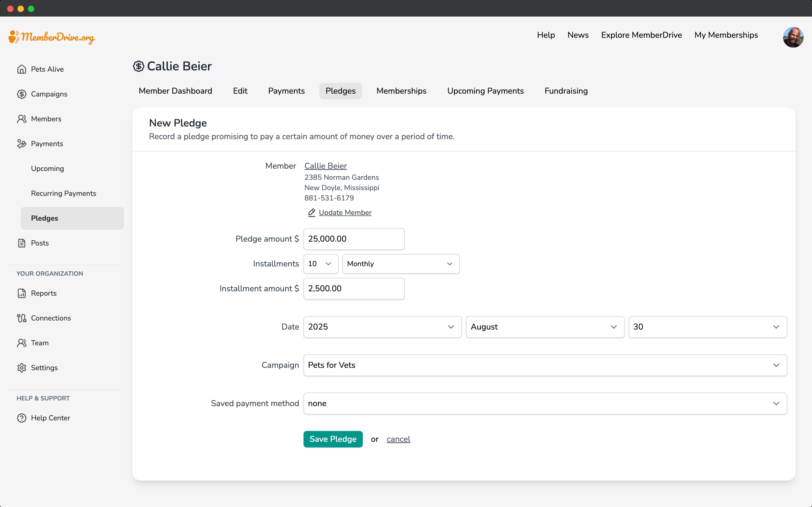The width and height of the screenshot is (812, 507).
Task: Open Team in the sidebar
Action: pyautogui.click(x=40, y=343)
